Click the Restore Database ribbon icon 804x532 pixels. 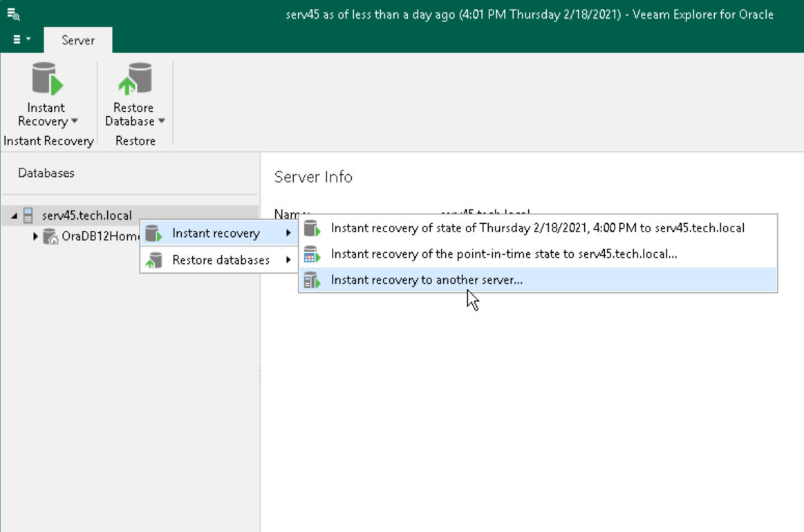pyautogui.click(x=135, y=79)
